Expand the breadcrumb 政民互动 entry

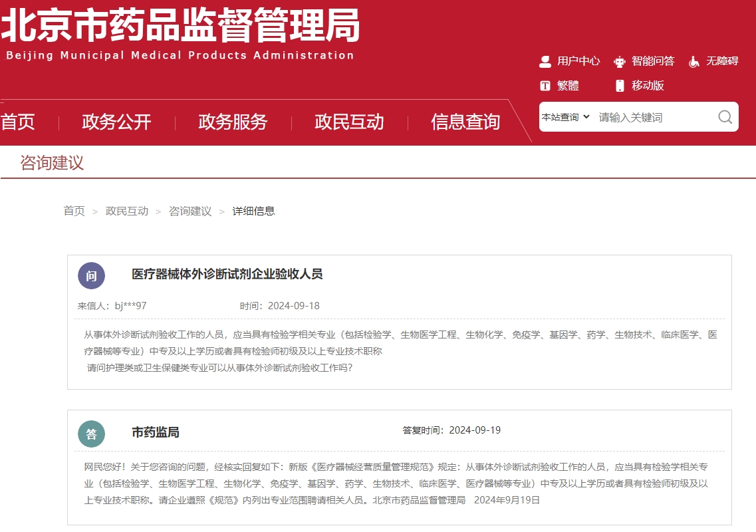click(126, 211)
